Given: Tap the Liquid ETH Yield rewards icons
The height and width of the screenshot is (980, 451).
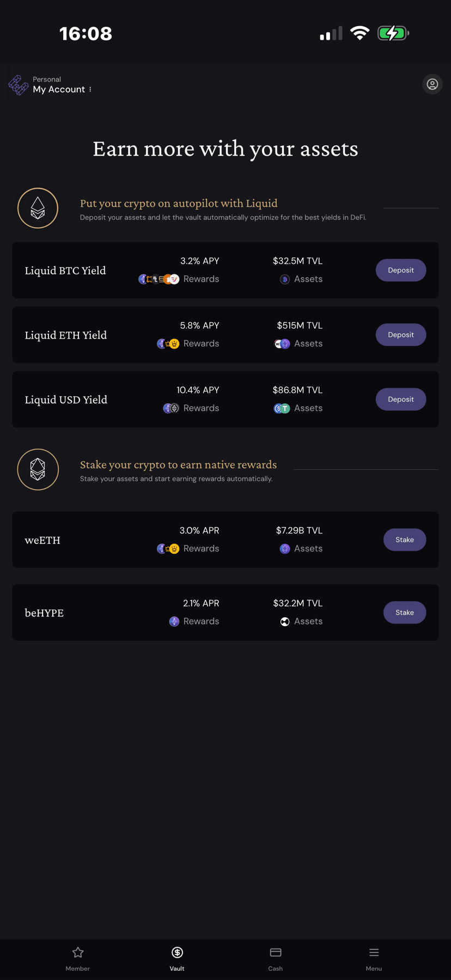Looking at the screenshot, I should tap(168, 344).
